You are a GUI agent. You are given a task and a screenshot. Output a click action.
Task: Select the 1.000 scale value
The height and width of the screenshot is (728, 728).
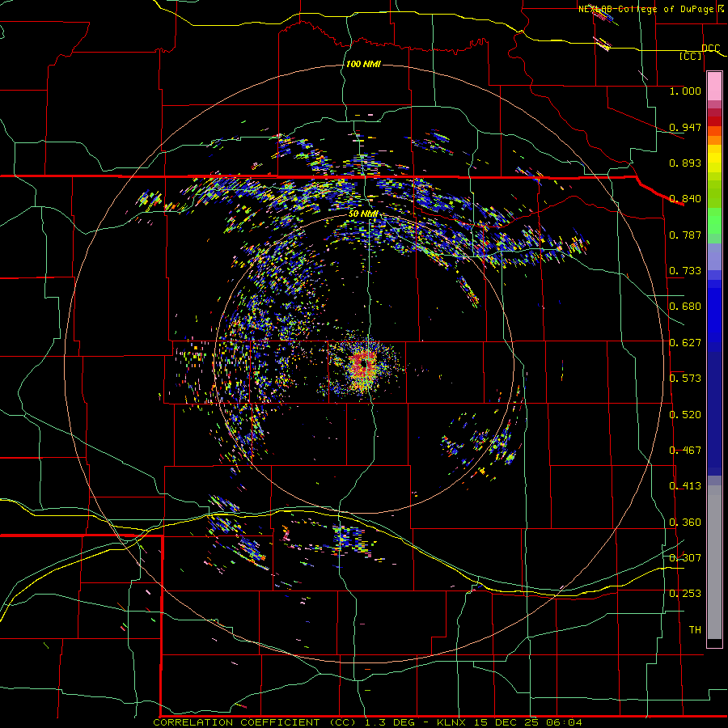685,91
